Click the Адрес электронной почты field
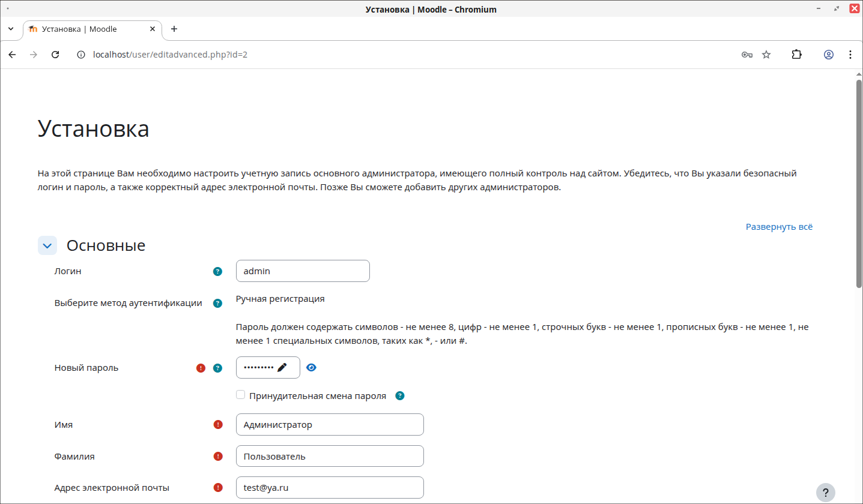 pyautogui.click(x=330, y=487)
